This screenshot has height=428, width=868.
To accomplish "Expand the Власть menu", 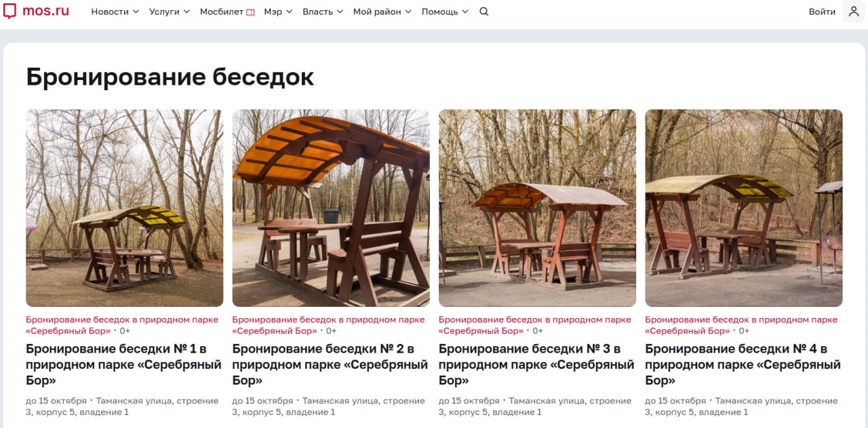I will click(323, 12).
